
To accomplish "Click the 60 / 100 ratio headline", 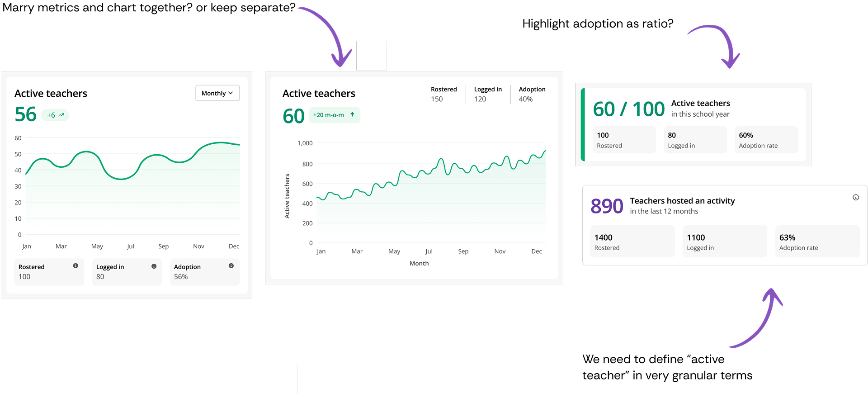I will pyautogui.click(x=628, y=109).
